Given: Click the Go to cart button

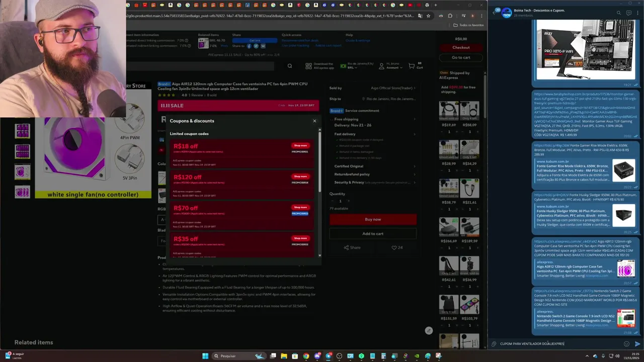Looking at the screenshot, I should point(461,57).
